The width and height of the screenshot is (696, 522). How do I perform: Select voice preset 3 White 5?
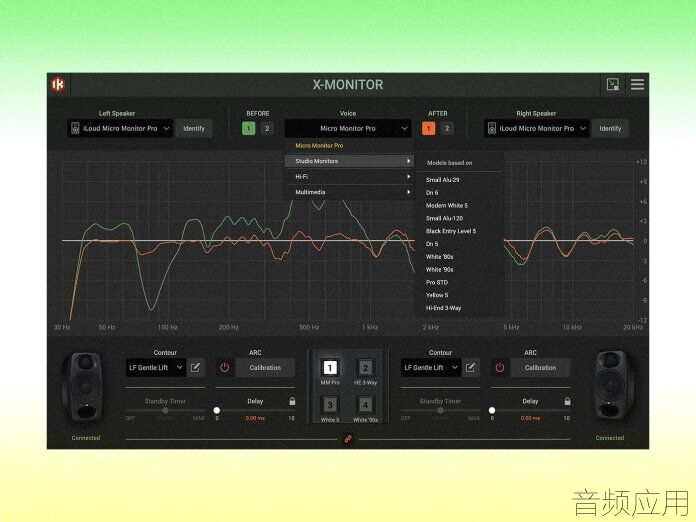330,405
